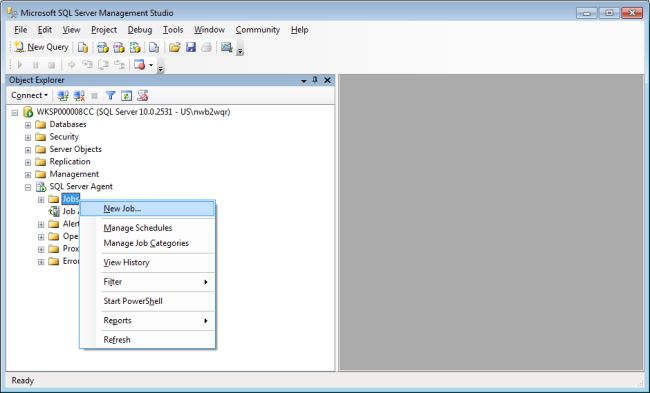Click the Object Explorer Stop icon
650x393 pixels.
click(x=95, y=96)
